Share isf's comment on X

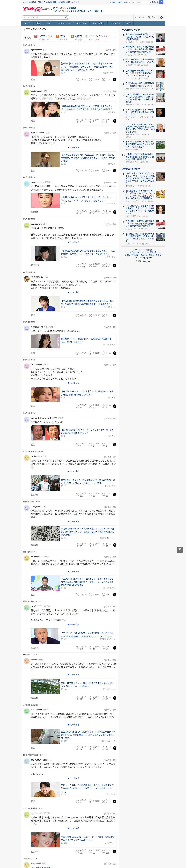click(115, 748)
